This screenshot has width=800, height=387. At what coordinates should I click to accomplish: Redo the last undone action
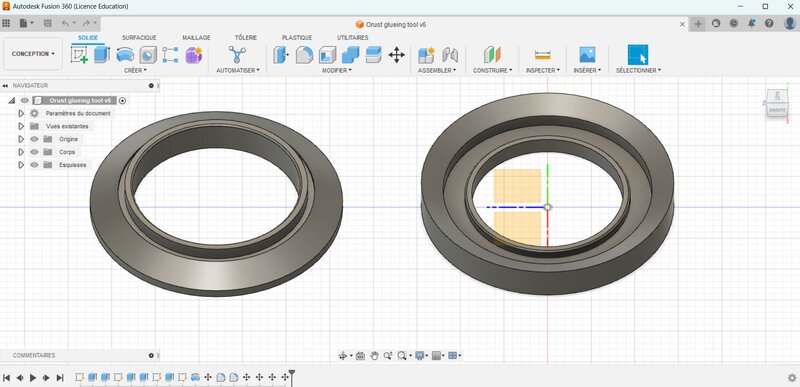tap(86, 23)
